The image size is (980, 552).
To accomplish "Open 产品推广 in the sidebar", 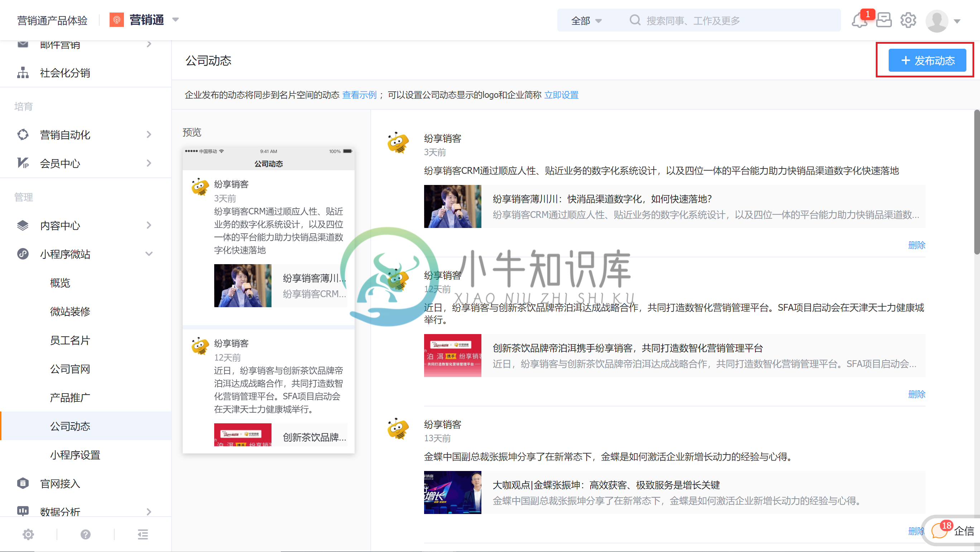I will coord(70,398).
